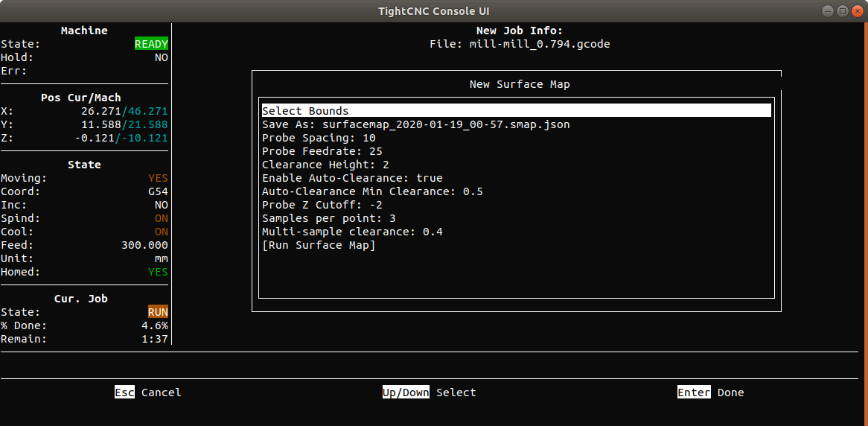The width and height of the screenshot is (868, 426).
Task: Click the Pos Cur/Mach panel heading
Action: pos(81,98)
